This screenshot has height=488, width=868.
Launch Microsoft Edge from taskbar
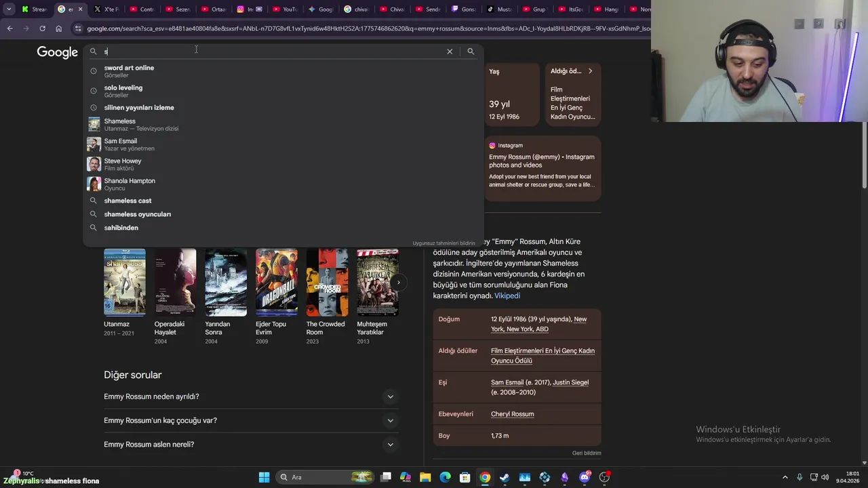point(445,477)
